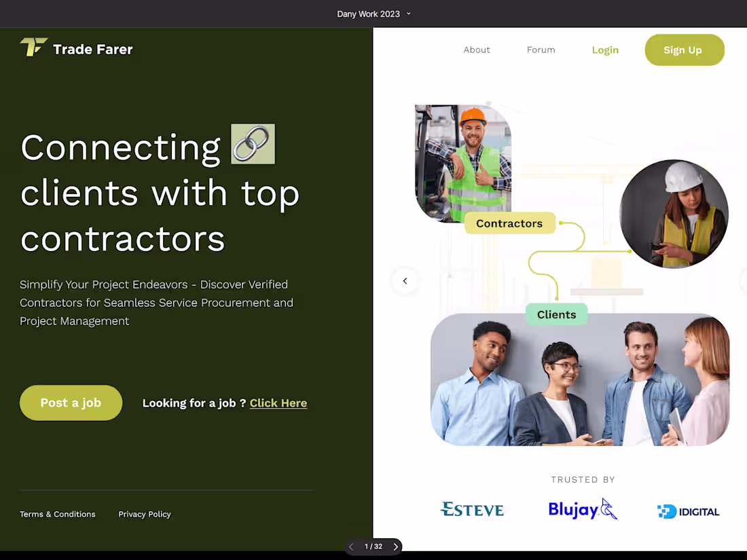Open the Dany Work 2023 dropdown
747x560 pixels.
click(373, 14)
